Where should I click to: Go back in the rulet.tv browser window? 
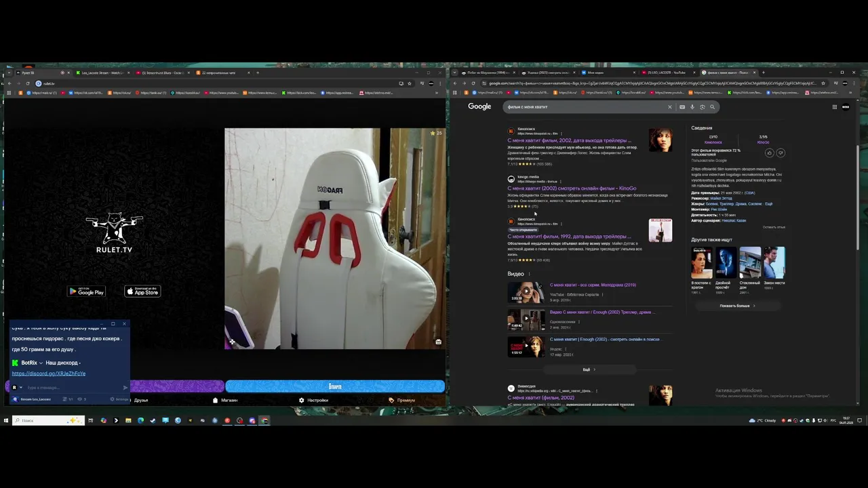pos(9,83)
